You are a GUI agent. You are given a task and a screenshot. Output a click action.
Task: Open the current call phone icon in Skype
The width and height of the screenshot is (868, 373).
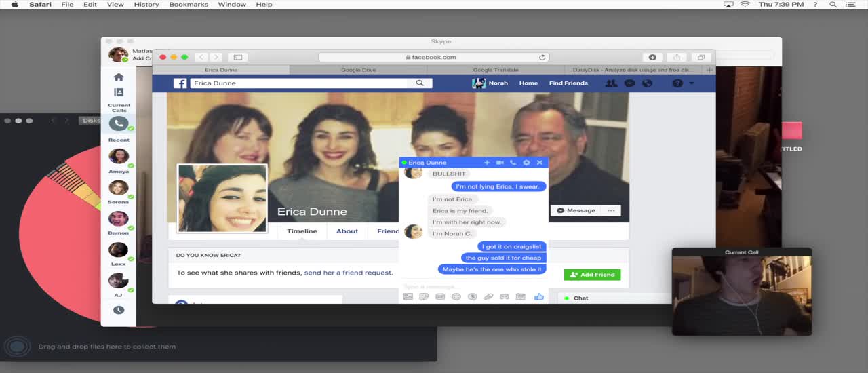pos(119,124)
